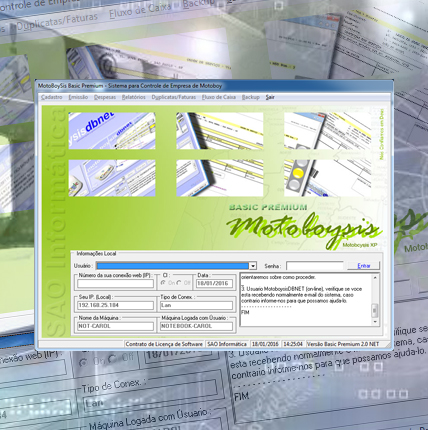Click the message box scroll up arrow

click(x=375, y=277)
